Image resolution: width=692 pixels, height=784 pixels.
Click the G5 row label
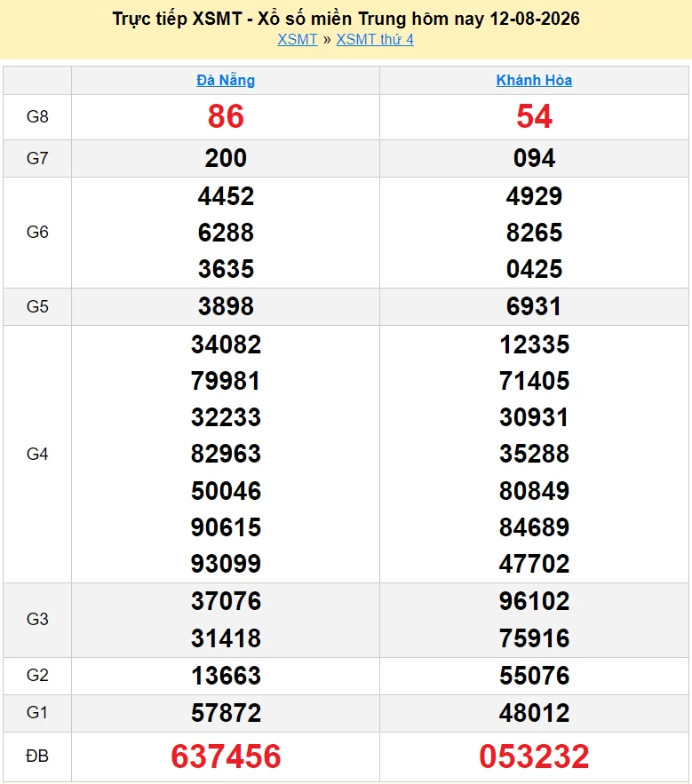[37, 306]
